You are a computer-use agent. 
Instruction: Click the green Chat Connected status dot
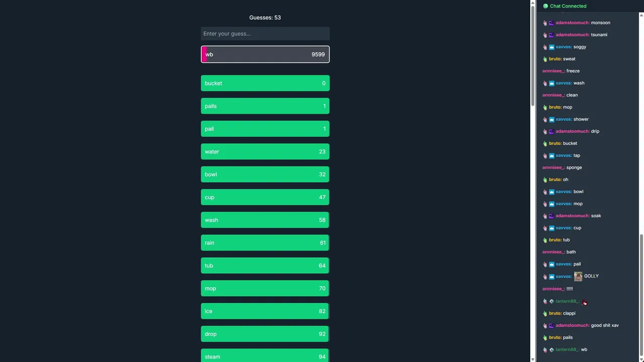(x=545, y=6)
